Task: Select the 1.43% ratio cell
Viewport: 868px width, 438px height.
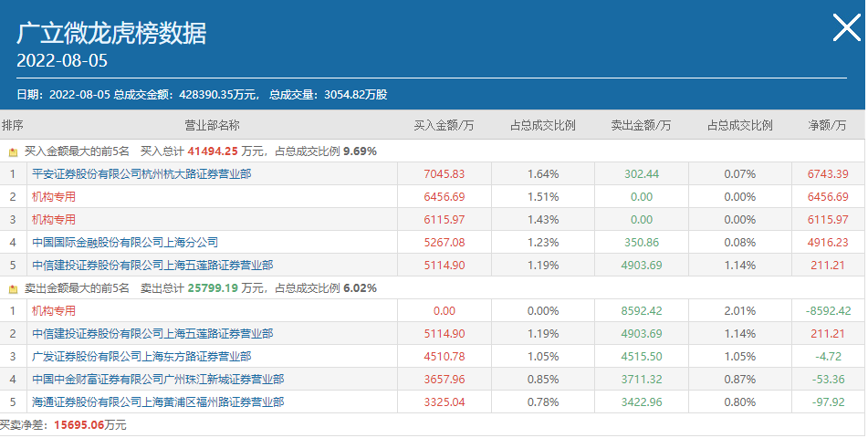Action: (x=543, y=219)
